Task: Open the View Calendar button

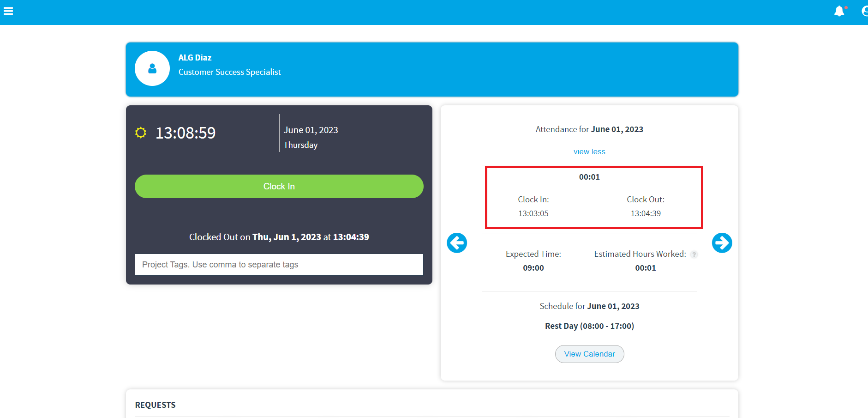Action: tap(589, 354)
